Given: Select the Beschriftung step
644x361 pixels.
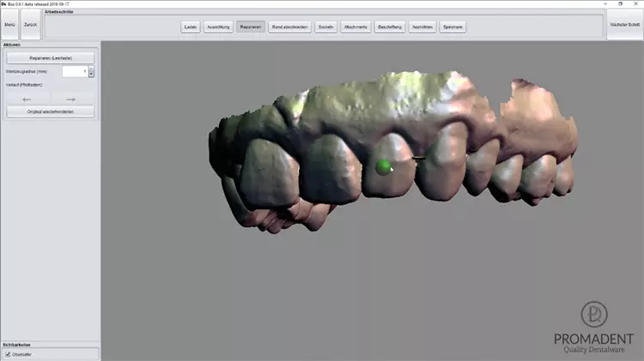Looking at the screenshot, I should pos(390,27).
